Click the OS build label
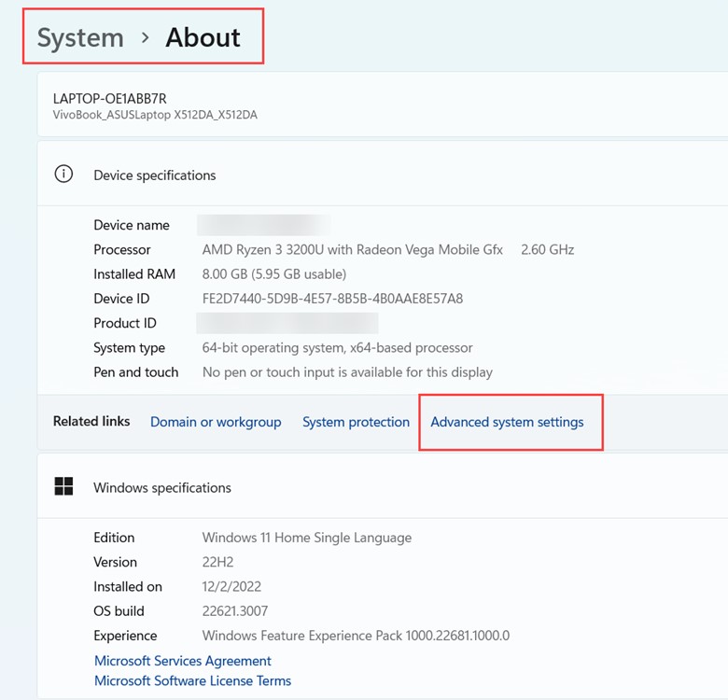The height and width of the screenshot is (700, 728). [x=119, y=611]
